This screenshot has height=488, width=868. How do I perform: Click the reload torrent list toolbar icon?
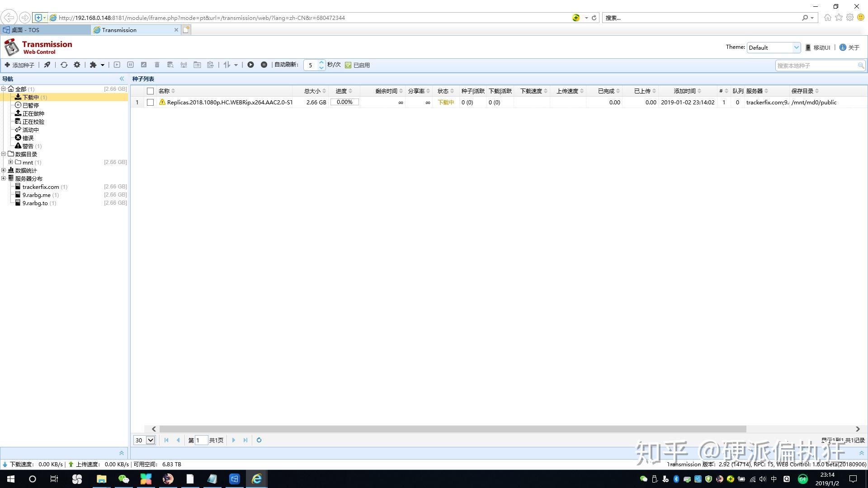(x=64, y=65)
